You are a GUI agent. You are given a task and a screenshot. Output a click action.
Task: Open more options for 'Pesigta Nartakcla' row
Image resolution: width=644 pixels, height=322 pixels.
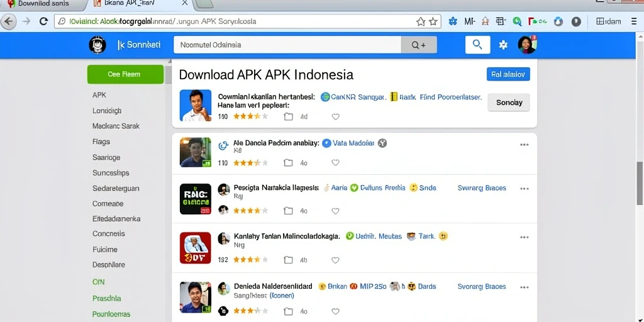524,189
